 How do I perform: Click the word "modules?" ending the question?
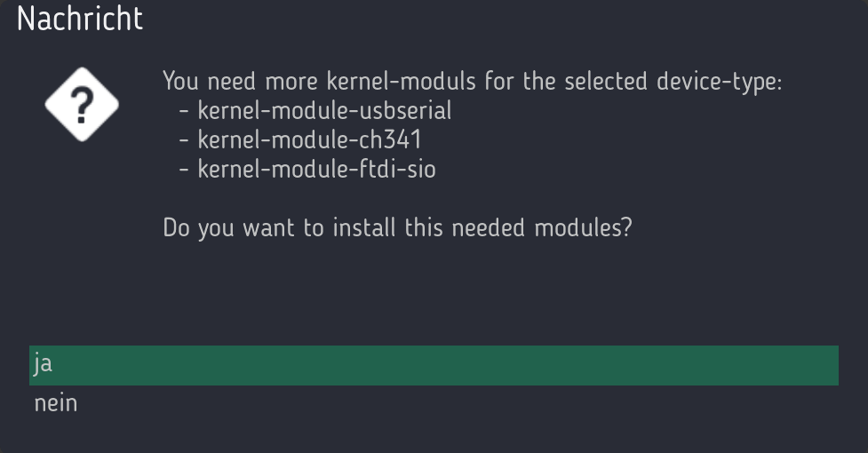583,227
